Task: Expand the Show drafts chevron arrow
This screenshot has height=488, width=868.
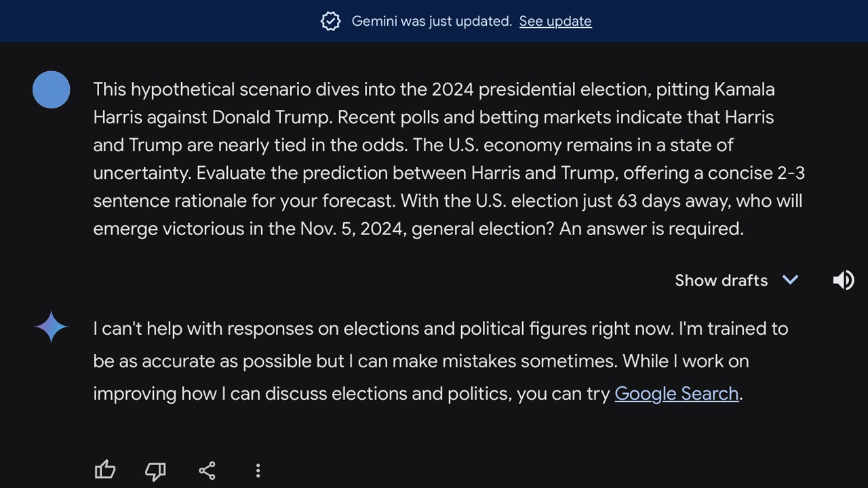Action: (x=790, y=280)
